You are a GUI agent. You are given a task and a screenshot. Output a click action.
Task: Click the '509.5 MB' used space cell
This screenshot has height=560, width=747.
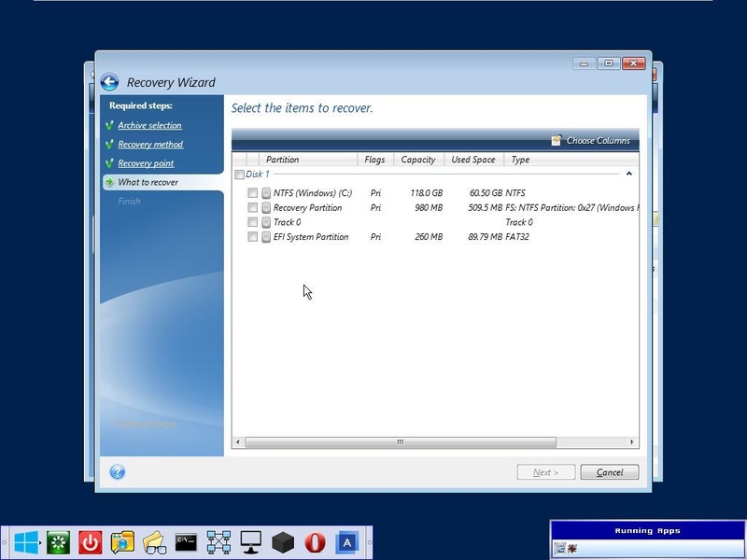[485, 207]
